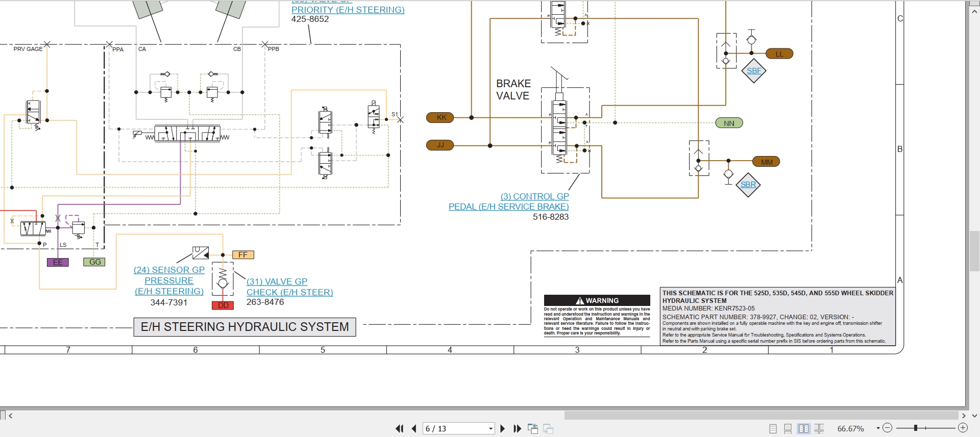The height and width of the screenshot is (437, 980).
Task: Click the Media Number KENR7523-05 text
Action: 708,309
